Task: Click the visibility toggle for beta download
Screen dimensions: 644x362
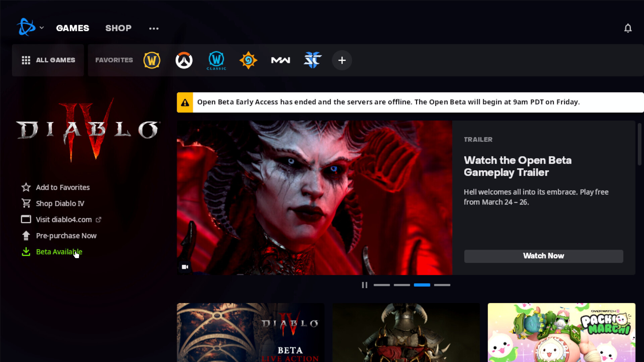Action: point(59,251)
